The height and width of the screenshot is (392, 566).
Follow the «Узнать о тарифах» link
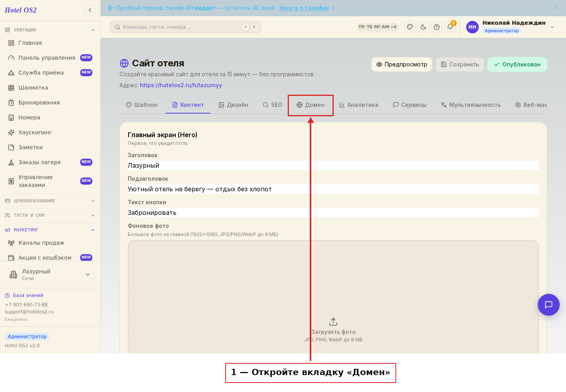304,8
